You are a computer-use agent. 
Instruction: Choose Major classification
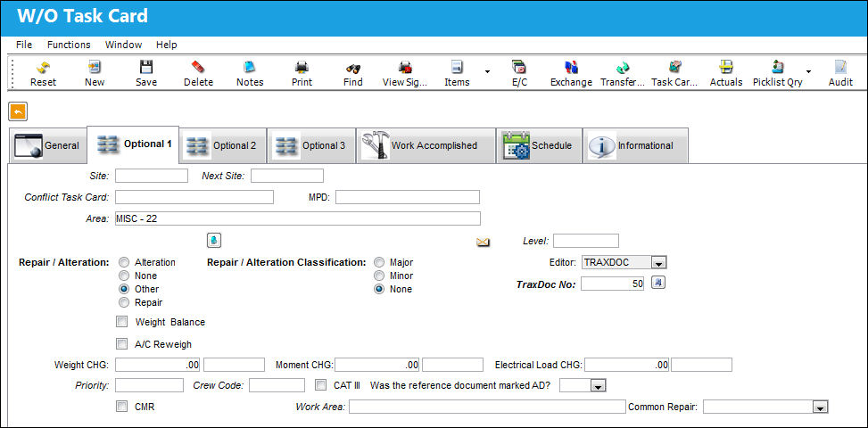pos(379,263)
